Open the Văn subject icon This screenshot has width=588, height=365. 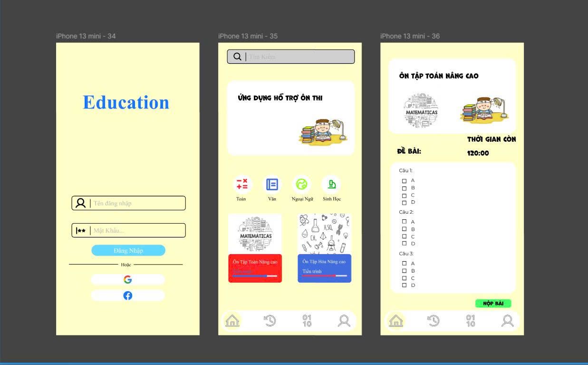272,184
